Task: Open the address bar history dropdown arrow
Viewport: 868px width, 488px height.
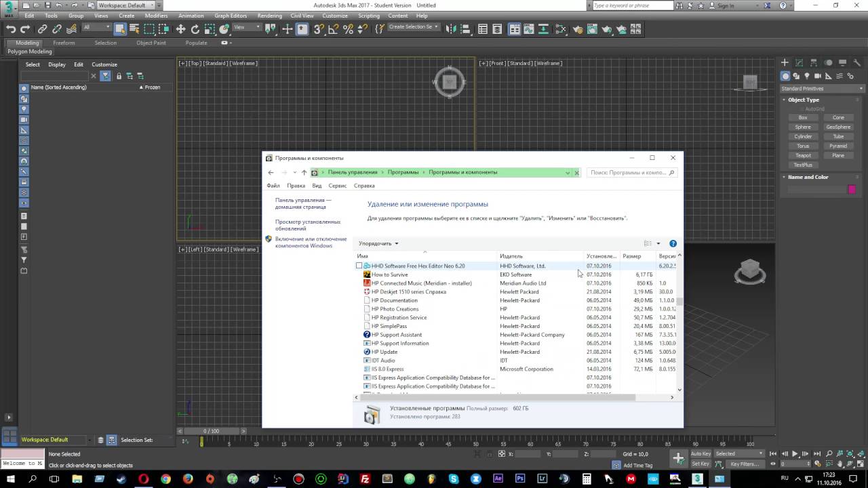Action: [x=568, y=173]
